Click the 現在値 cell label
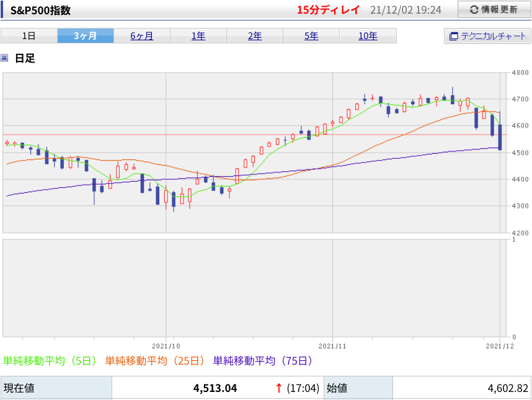This screenshot has width=532, height=400. [19, 388]
